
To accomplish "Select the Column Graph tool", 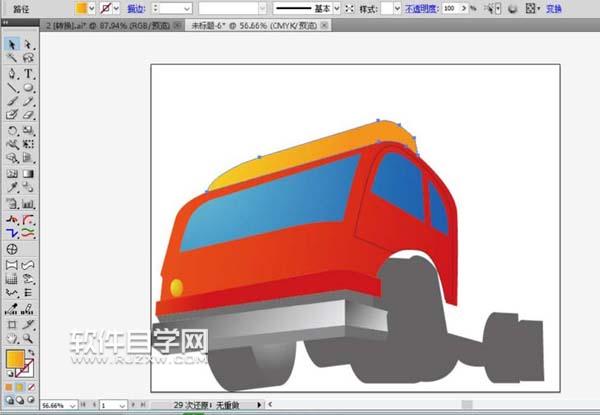I will click(x=28, y=203).
